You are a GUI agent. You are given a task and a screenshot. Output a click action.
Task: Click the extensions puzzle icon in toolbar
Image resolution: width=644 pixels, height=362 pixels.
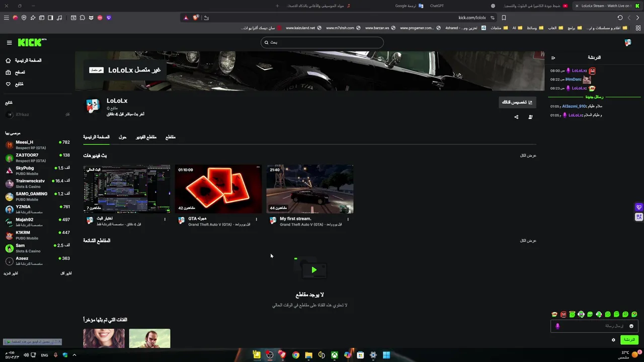click(x=83, y=18)
